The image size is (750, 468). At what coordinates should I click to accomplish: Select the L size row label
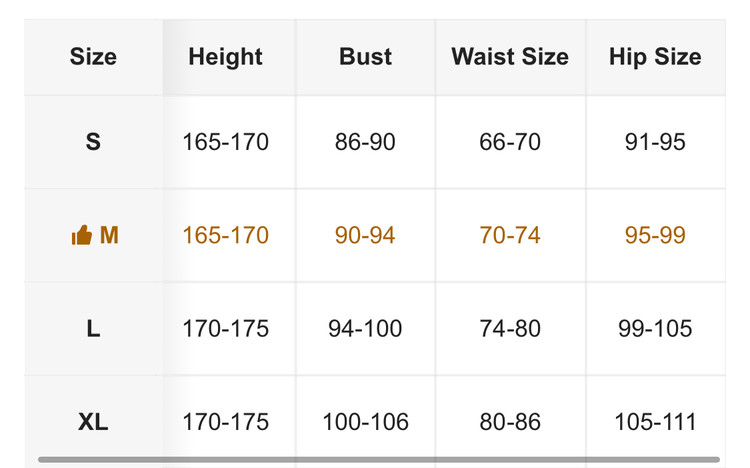coord(93,328)
